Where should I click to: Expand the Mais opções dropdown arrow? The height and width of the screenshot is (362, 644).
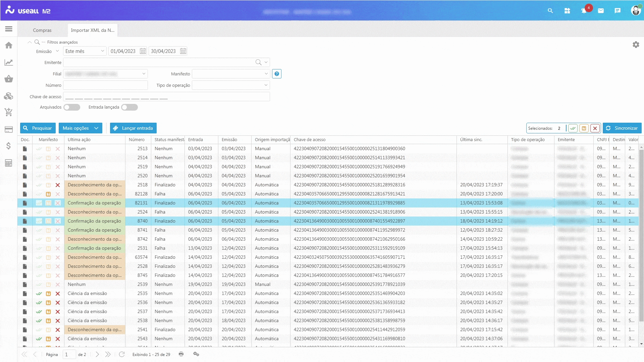pyautogui.click(x=96, y=128)
